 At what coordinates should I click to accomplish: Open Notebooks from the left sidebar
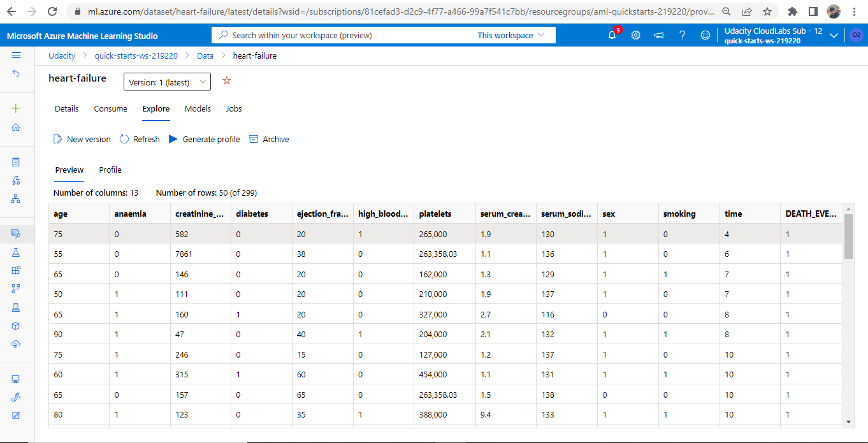(17, 161)
